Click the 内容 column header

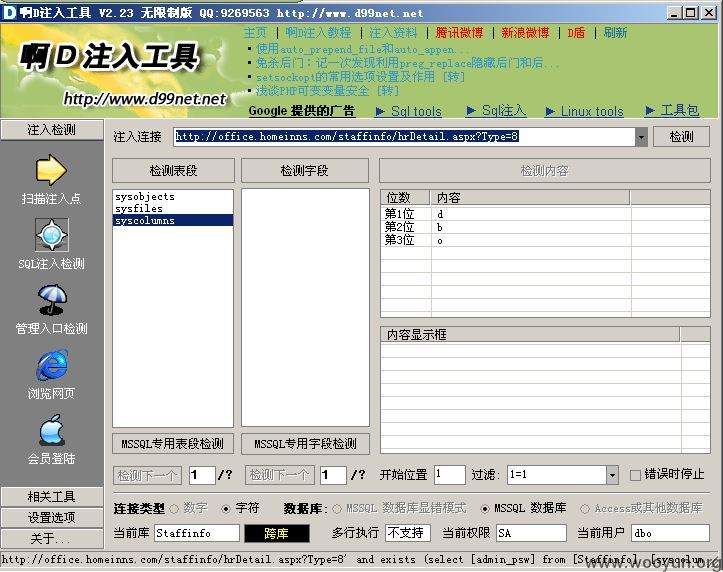pos(530,198)
